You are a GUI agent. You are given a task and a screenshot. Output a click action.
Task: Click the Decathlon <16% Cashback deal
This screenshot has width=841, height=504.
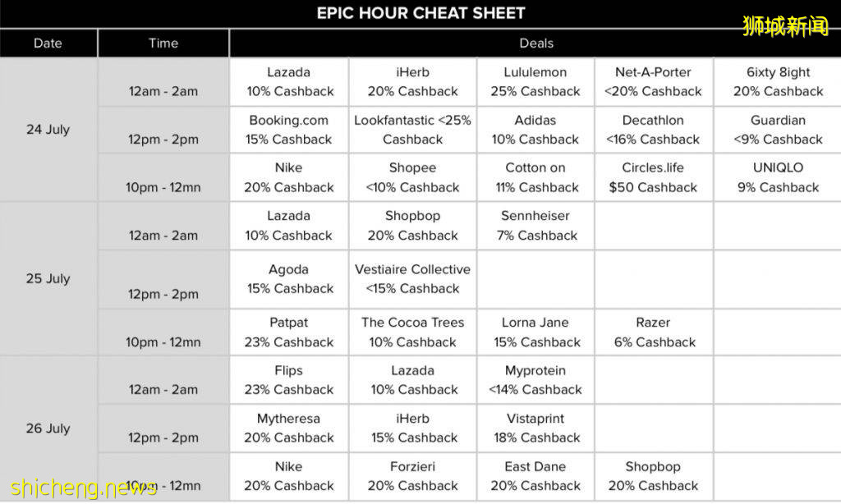click(x=654, y=130)
